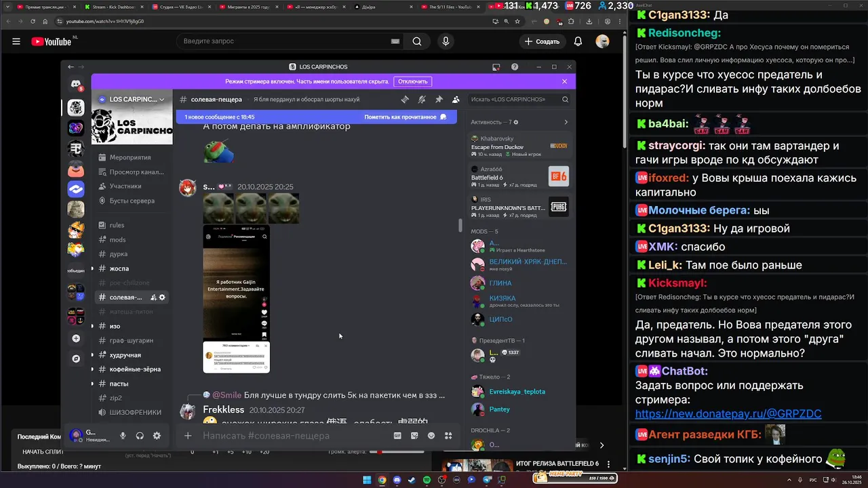The image size is (868, 488).
Task: Click YouTube search field Введите запрос
Action: pos(288,41)
